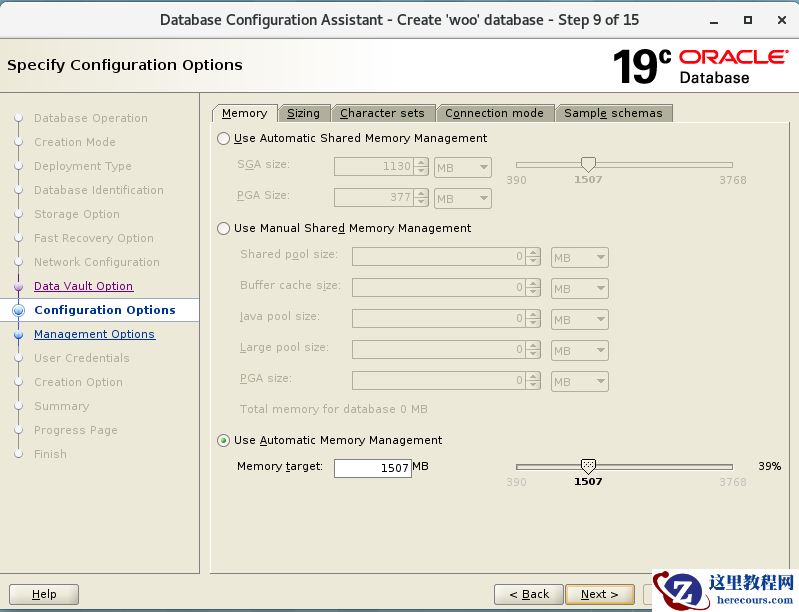Click the Memory target slider handle
The image size is (799, 612).
pyautogui.click(x=588, y=466)
